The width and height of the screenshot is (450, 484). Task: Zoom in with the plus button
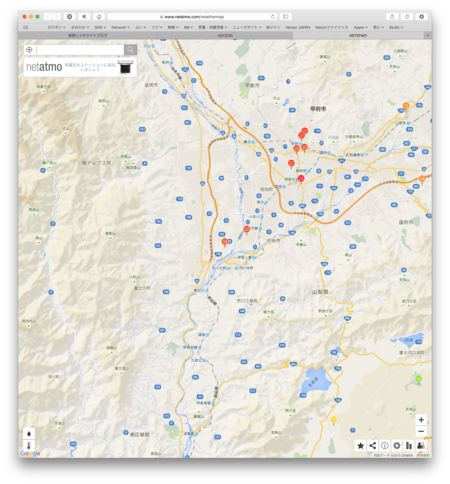(x=421, y=420)
